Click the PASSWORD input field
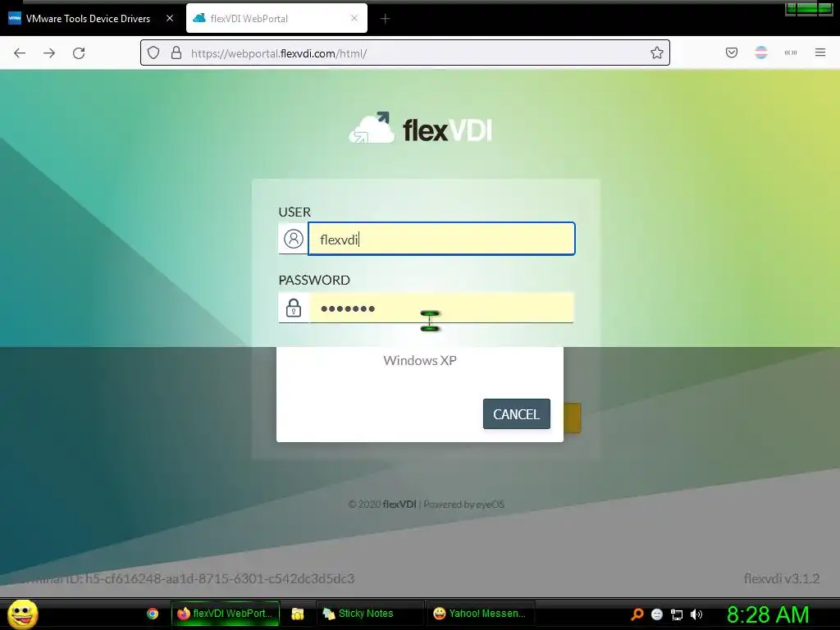 click(x=441, y=308)
